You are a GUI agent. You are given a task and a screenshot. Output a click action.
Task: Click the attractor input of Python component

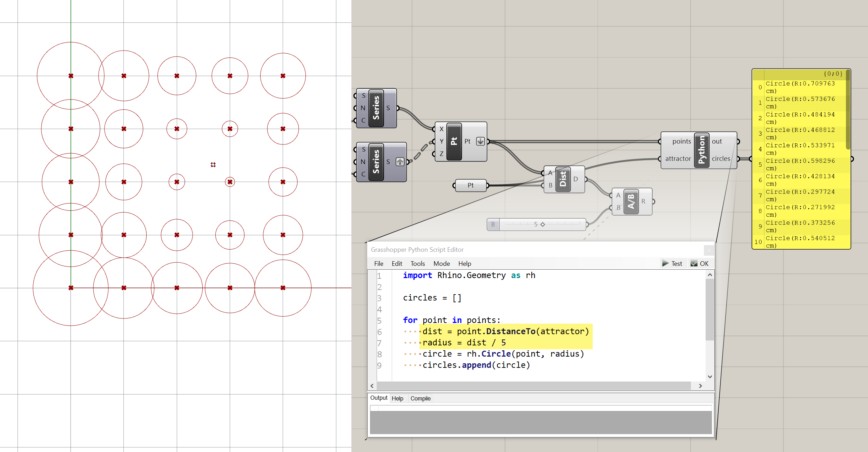tap(678, 158)
